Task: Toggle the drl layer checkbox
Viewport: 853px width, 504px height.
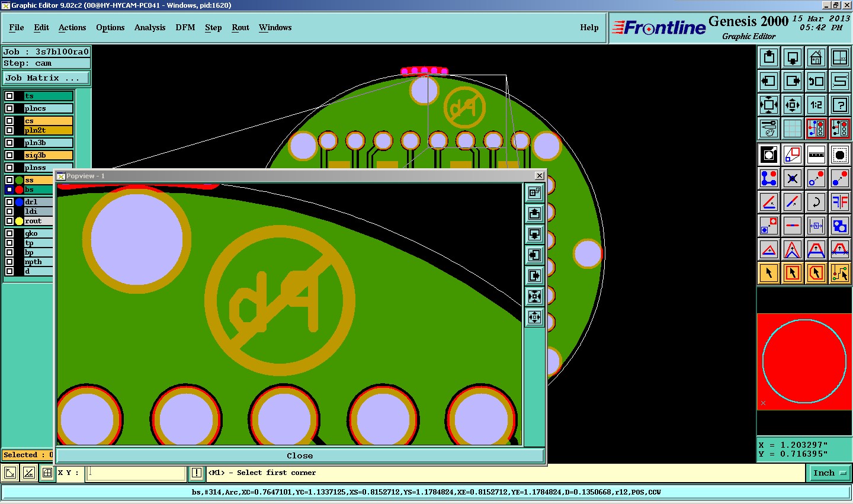Action: click(x=9, y=202)
